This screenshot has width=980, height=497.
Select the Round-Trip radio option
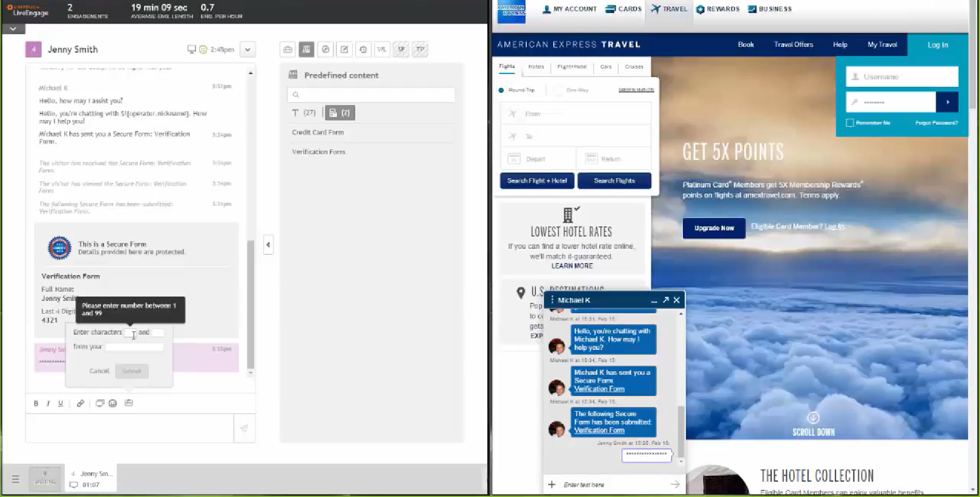point(501,90)
